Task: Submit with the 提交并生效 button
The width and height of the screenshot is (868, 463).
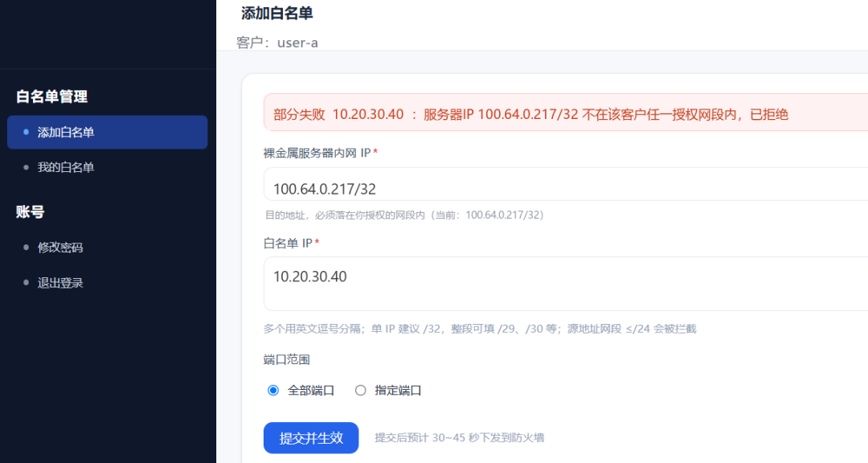Action: click(x=311, y=438)
